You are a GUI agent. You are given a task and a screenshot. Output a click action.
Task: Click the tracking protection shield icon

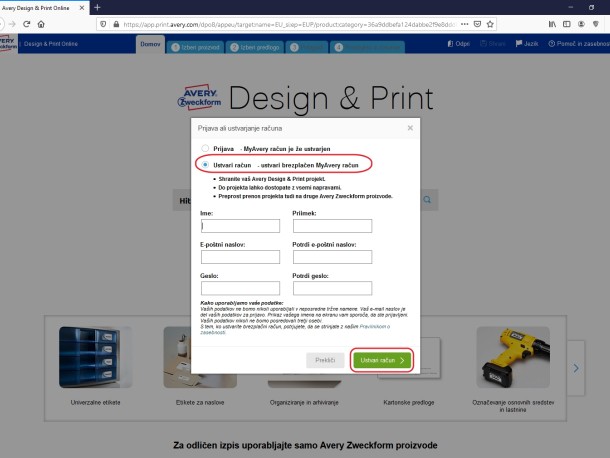pyautogui.click(x=103, y=24)
